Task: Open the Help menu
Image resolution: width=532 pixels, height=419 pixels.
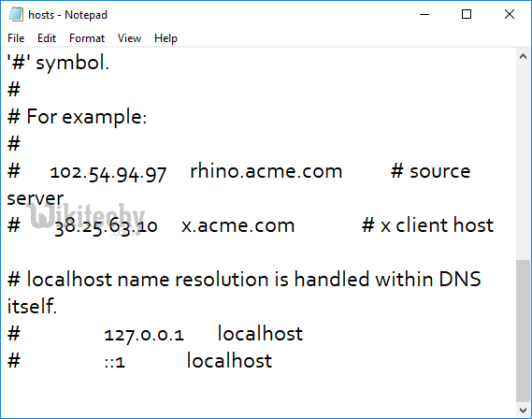Action: click(165, 38)
